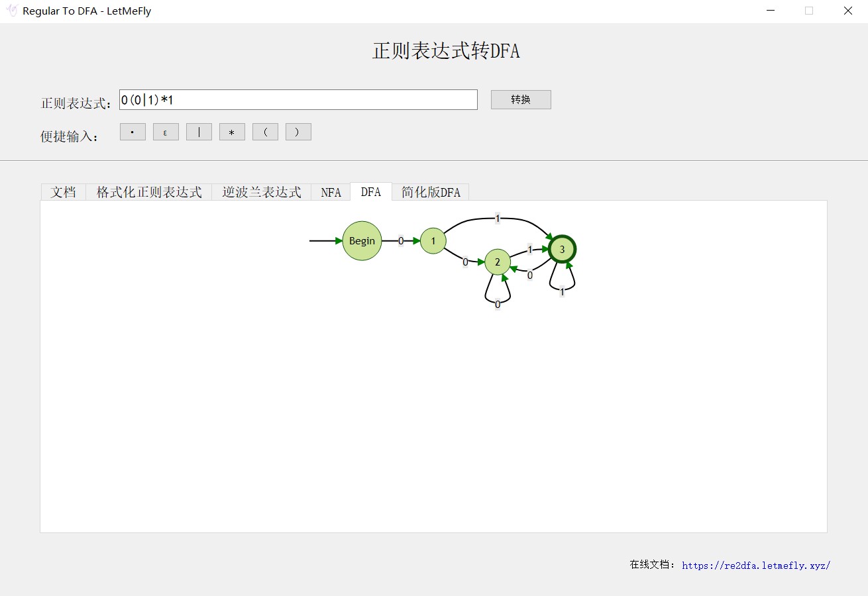
Task: Insert the left parenthesis button
Action: 265,132
